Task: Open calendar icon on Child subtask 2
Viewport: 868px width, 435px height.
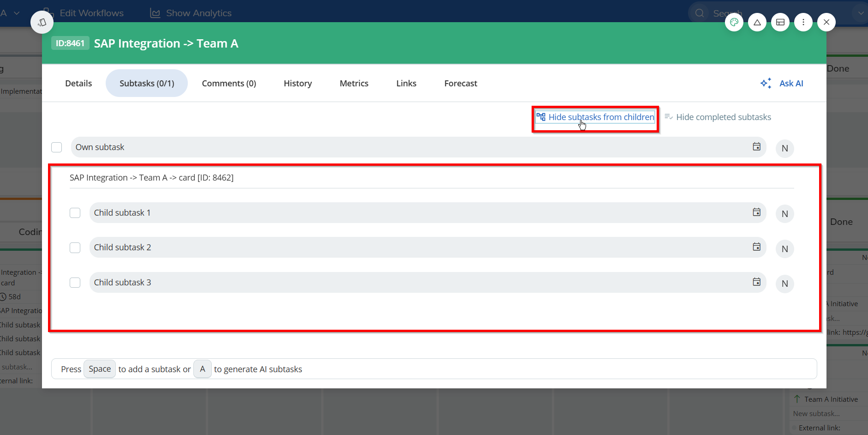Action: 756,247
